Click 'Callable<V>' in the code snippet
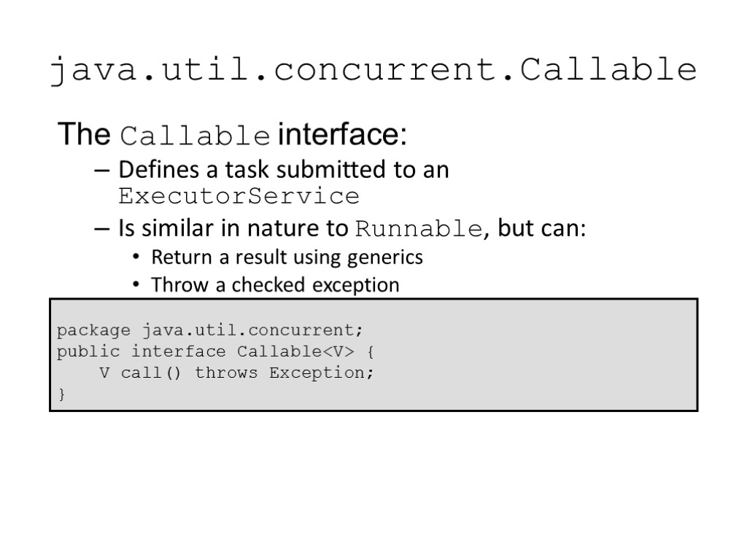Screen dimensions: 747x560 [x=295, y=352]
